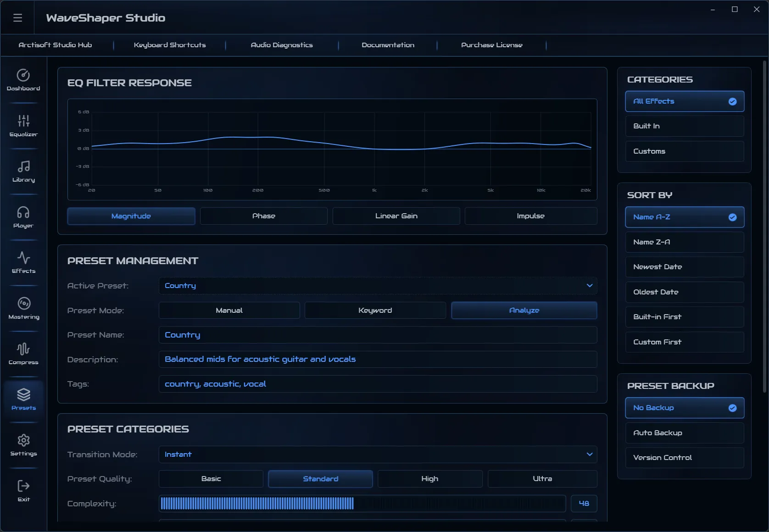Open Documentation menu item
Screen dimensions: 769x532
[388, 45]
